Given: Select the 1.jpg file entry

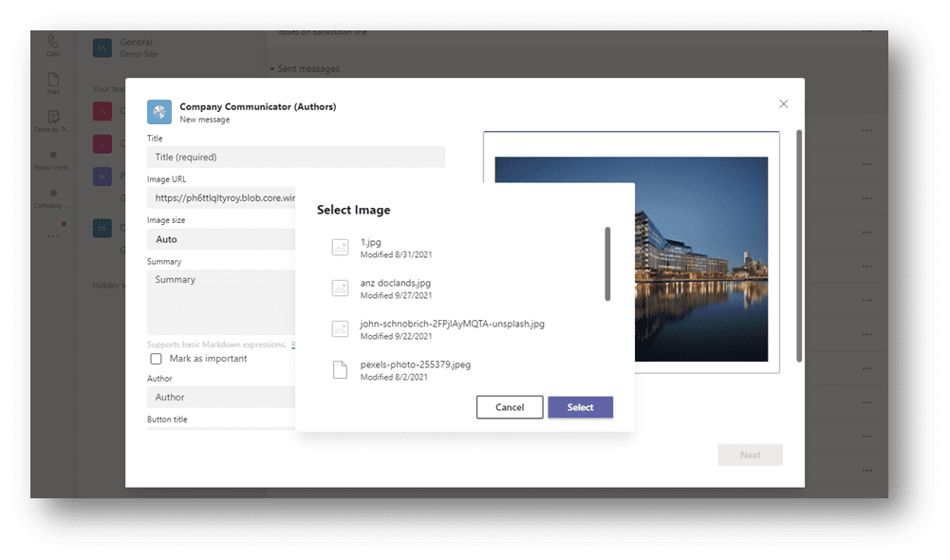Looking at the screenshot, I should click(370, 242).
